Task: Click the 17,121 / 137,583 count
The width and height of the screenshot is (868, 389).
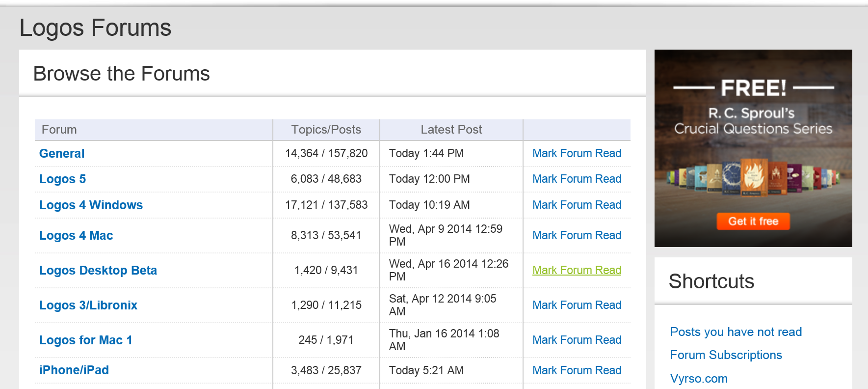Action: [x=326, y=205]
